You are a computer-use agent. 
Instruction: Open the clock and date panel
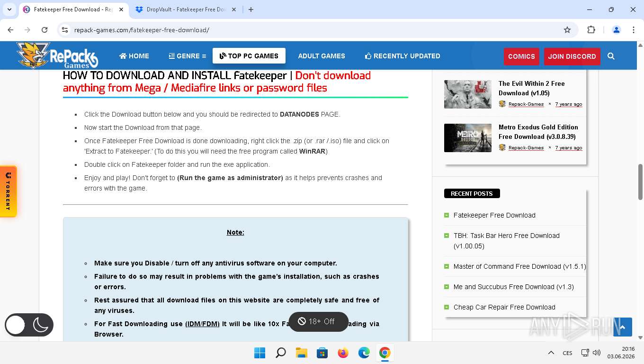click(621, 353)
